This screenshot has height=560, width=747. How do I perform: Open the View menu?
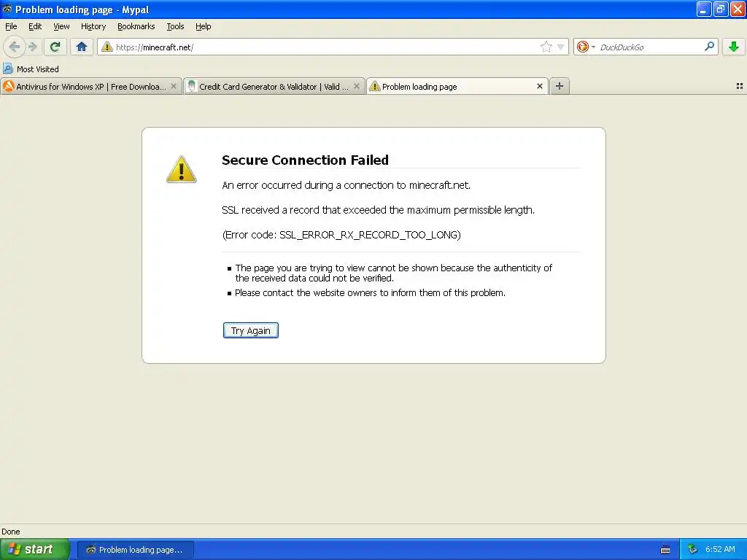(61, 26)
